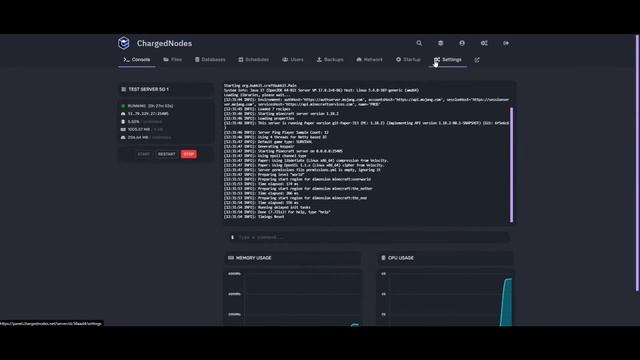Click the ChargedNodes brand name
This screenshot has height=360, width=640.
[x=164, y=43]
